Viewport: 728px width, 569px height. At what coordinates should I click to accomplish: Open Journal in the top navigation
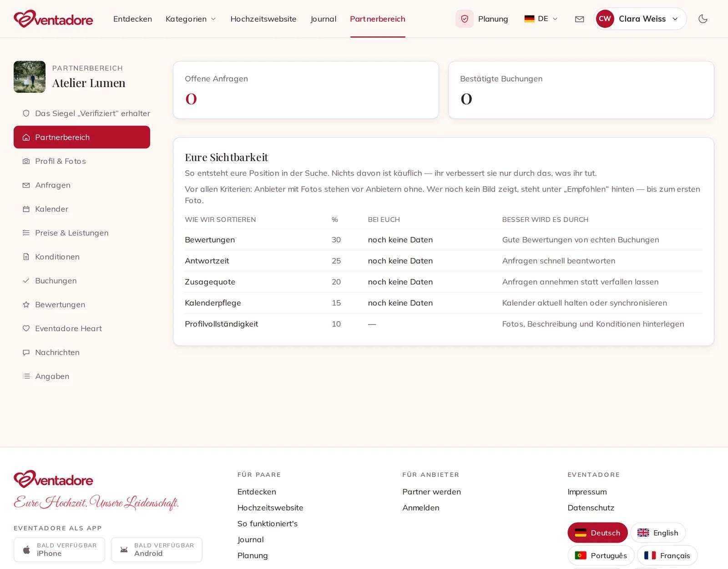click(323, 19)
